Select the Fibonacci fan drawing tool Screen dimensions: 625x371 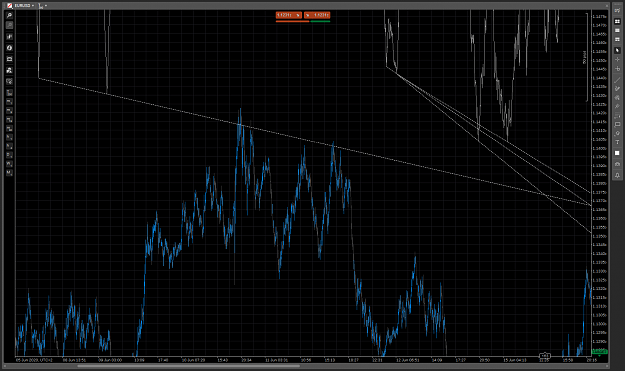617,98
